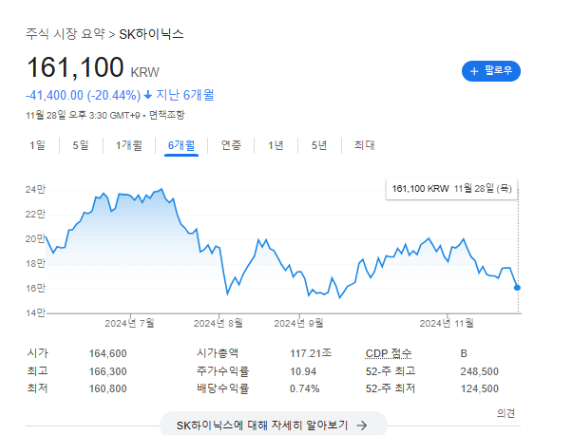Screen dimensions: 566x447
Task: Click the CDP 점수 label
Action: point(388,353)
